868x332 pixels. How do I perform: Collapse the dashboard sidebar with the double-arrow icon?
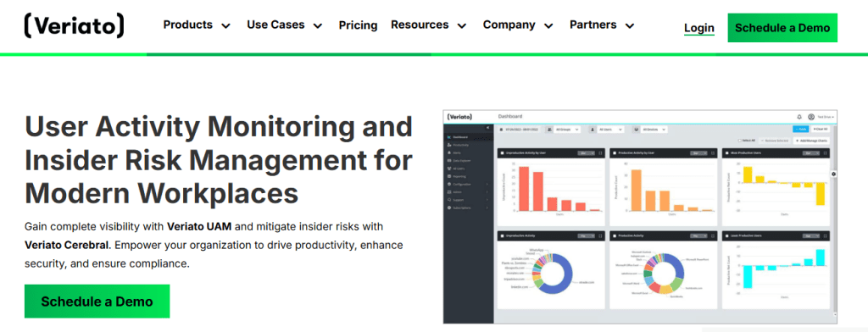coord(487,128)
